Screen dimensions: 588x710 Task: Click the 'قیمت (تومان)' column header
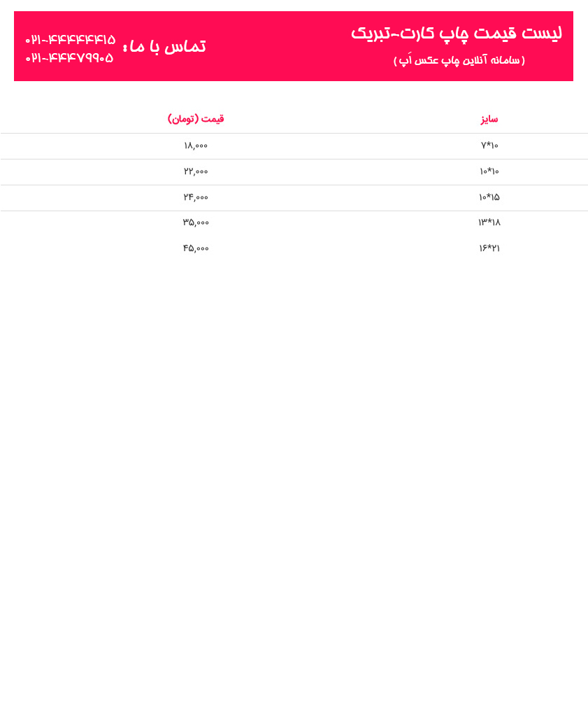point(196,119)
